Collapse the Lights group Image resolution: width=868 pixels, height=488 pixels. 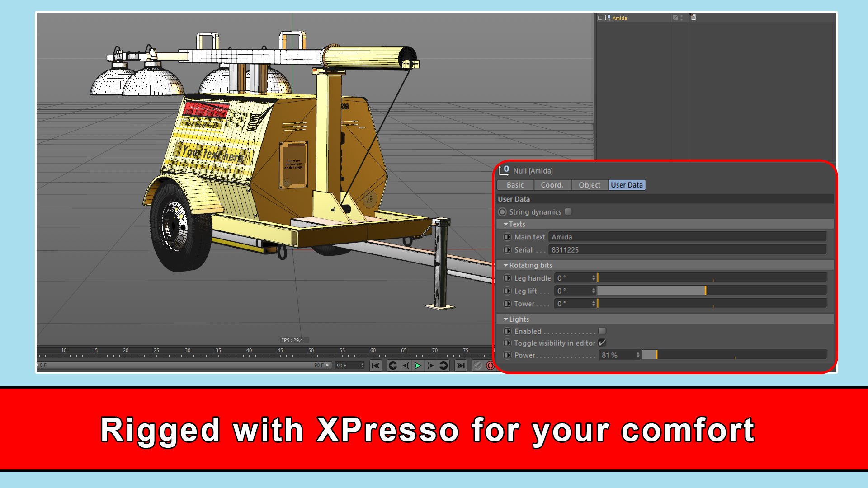505,319
